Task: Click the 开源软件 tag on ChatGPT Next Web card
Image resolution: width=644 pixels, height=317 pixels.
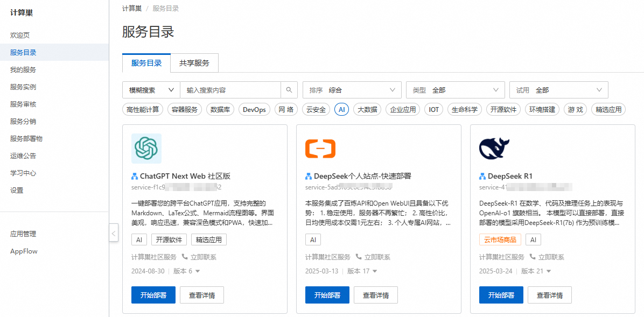Action: click(169, 240)
